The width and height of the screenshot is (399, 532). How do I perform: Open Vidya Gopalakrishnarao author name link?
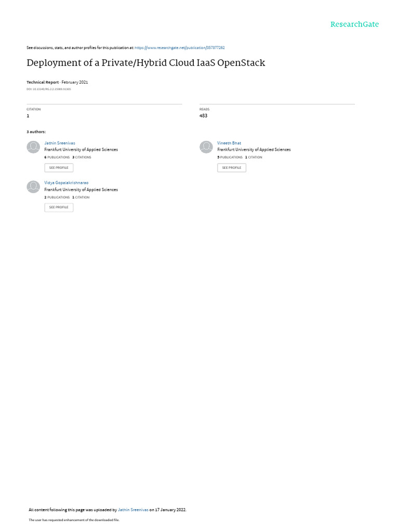click(x=66, y=183)
